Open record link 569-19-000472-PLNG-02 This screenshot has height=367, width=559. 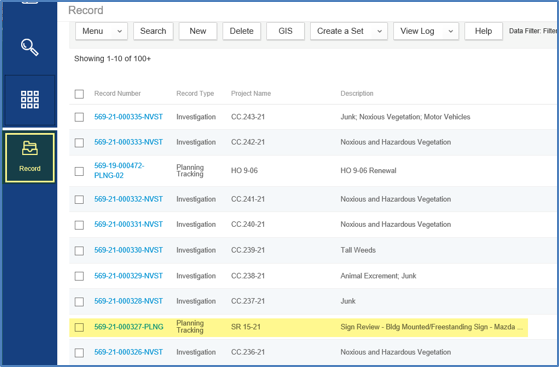tap(119, 170)
